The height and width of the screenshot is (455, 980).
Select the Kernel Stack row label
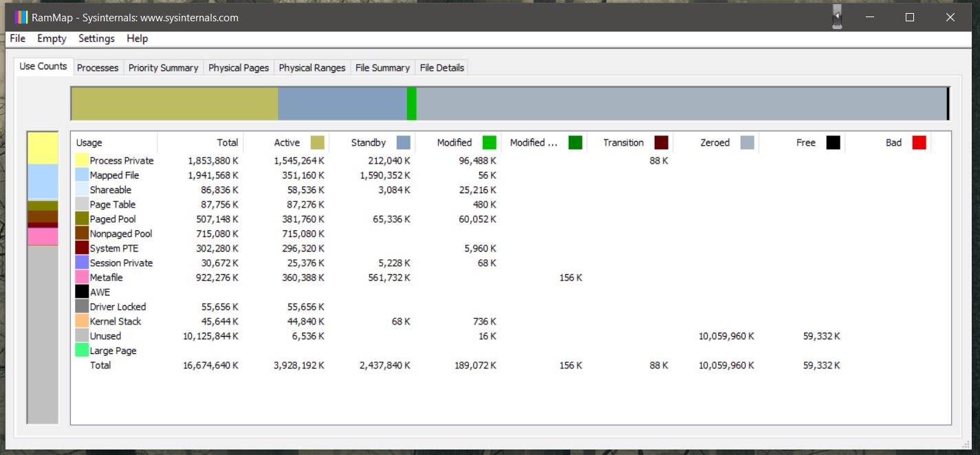[116, 321]
